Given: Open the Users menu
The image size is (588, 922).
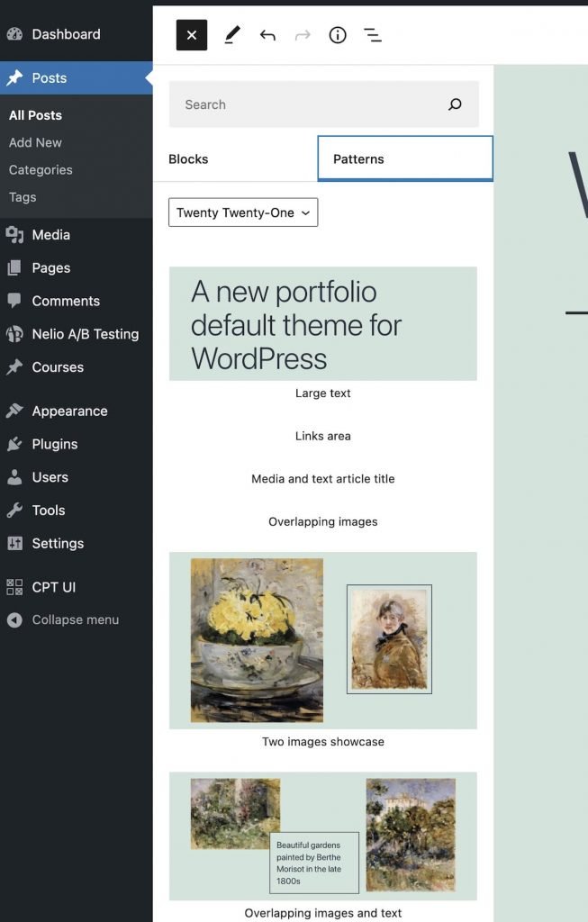Looking at the screenshot, I should [x=77, y=477].
